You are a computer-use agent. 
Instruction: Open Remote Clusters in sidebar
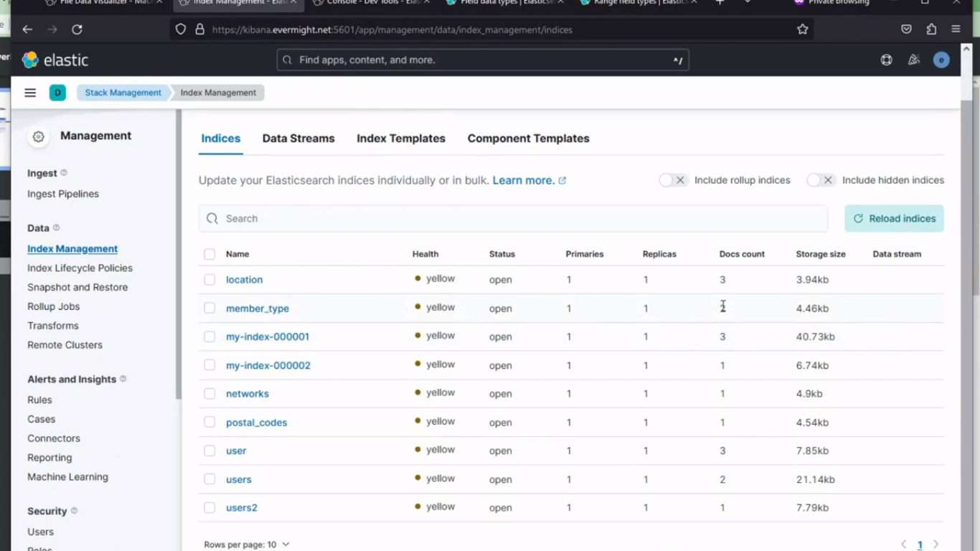tap(65, 344)
